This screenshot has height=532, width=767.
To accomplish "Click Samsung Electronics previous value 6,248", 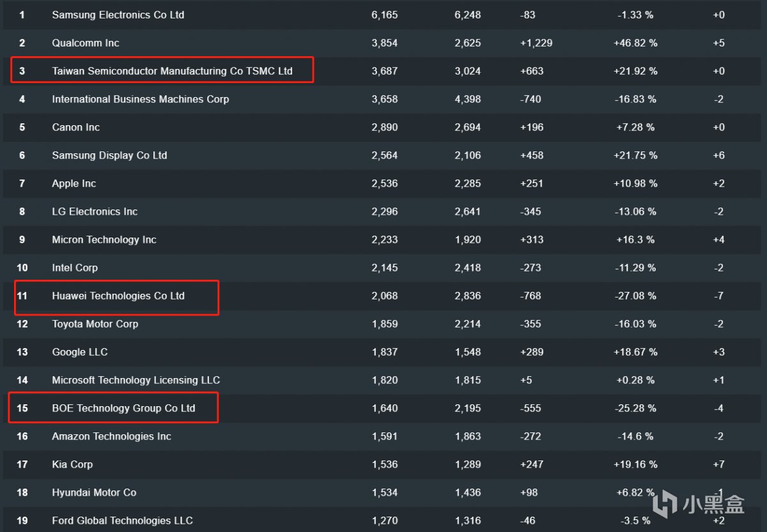I will click(x=468, y=15).
